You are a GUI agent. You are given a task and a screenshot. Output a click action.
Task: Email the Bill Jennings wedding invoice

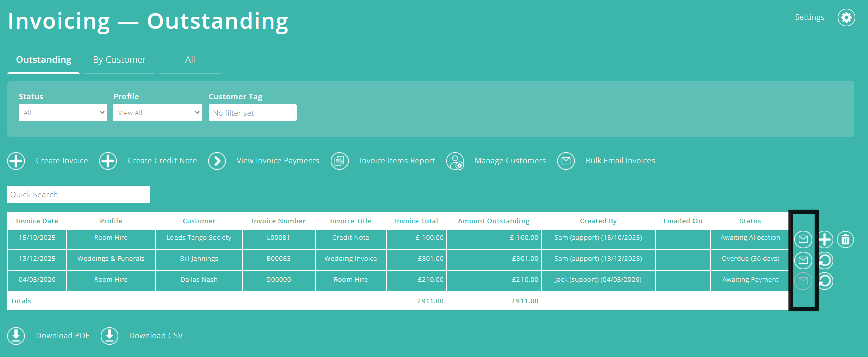(803, 260)
